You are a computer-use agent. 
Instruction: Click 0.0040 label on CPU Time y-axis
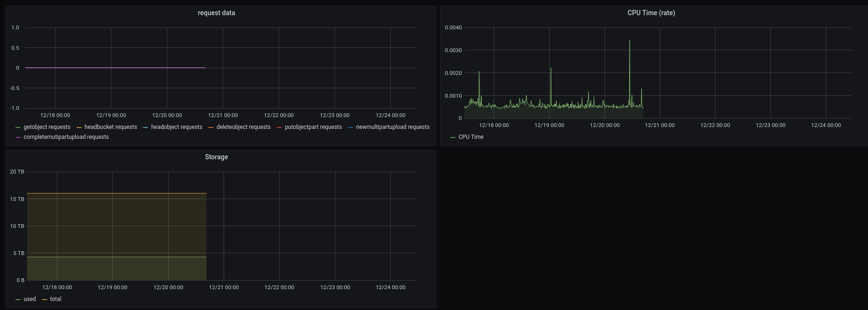coord(453,27)
